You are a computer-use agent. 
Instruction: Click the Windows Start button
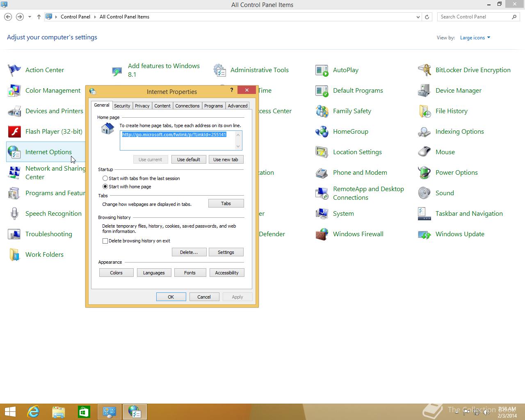[x=10, y=412]
